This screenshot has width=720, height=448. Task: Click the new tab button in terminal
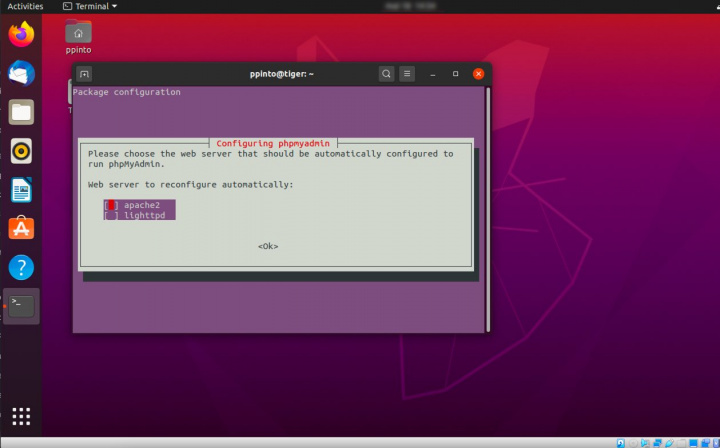coord(85,74)
